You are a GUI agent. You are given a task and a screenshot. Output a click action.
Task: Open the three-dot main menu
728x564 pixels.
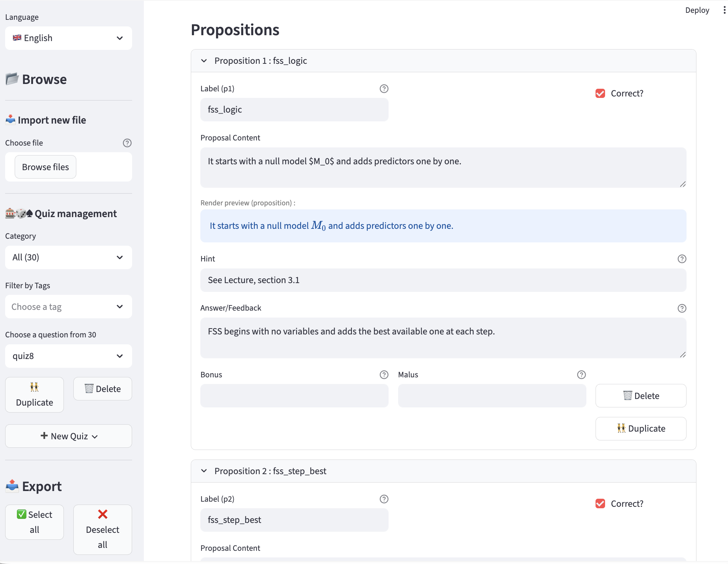724,10
